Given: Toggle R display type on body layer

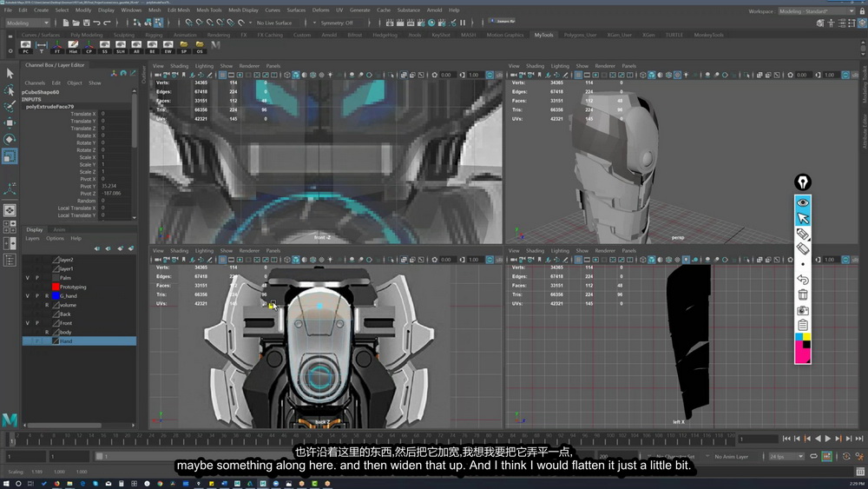Looking at the screenshot, I should tap(47, 333).
